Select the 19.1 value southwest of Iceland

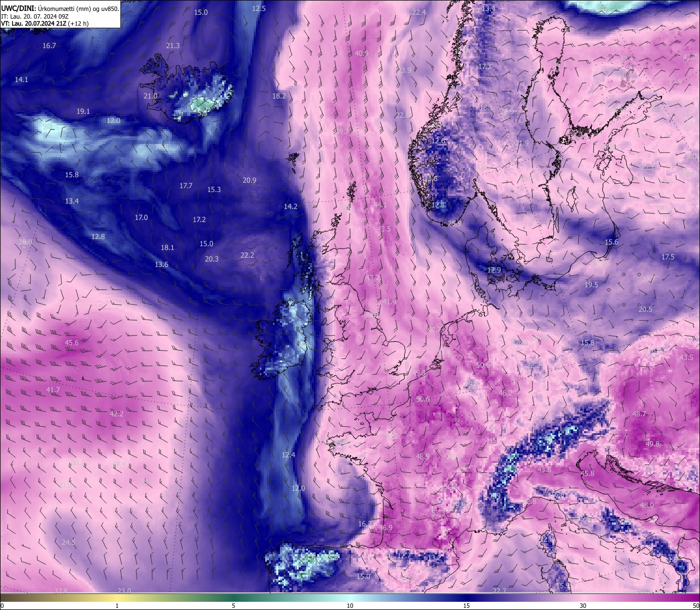tap(83, 111)
